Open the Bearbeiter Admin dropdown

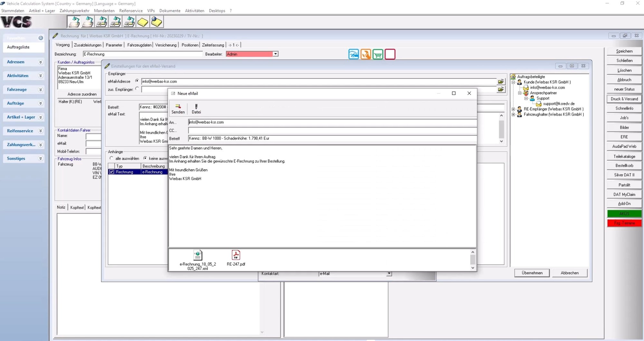pyautogui.click(x=276, y=54)
